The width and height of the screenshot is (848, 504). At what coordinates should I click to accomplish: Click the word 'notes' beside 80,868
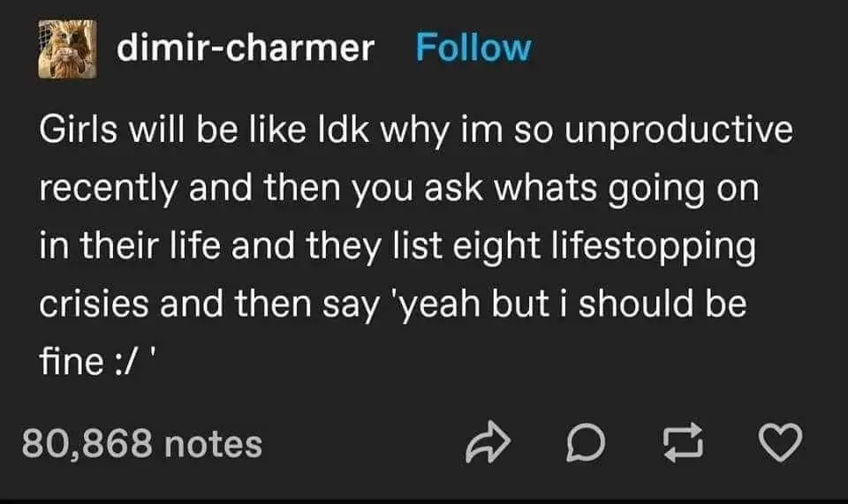click(213, 444)
